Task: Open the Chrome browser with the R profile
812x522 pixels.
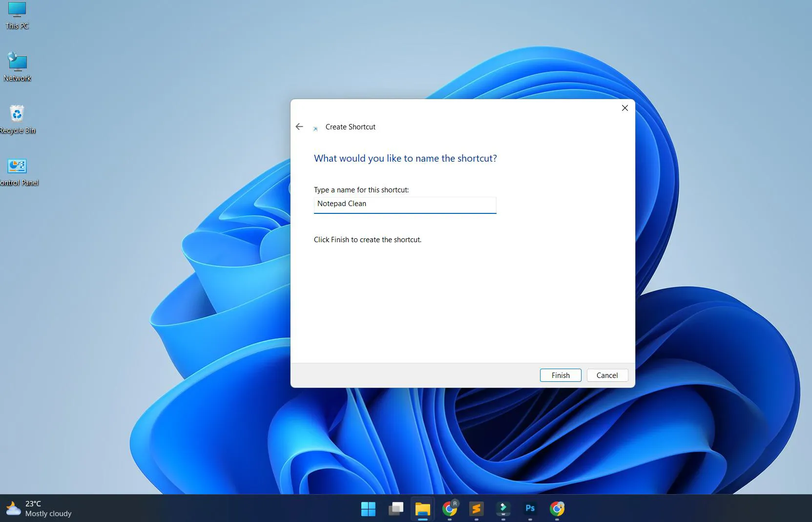Action: (x=449, y=509)
